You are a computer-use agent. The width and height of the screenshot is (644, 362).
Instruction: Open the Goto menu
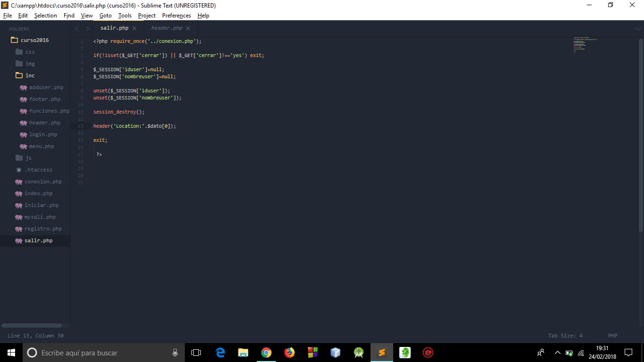pos(106,16)
